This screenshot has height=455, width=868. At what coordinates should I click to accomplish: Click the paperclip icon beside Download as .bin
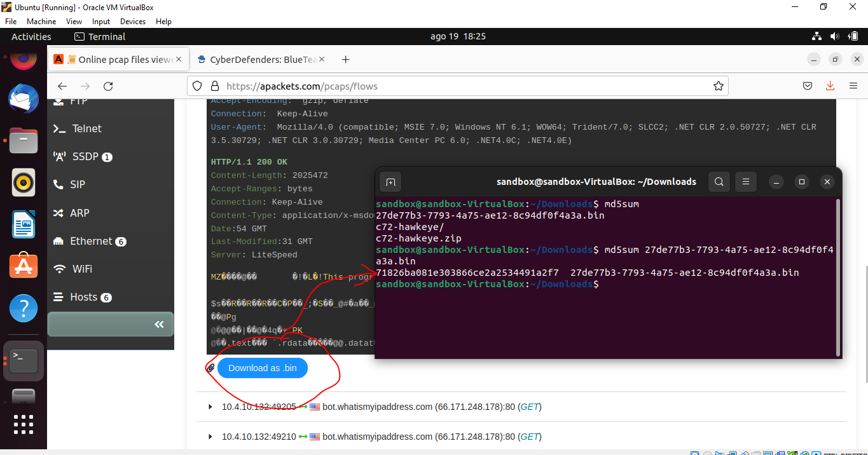pos(210,367)
